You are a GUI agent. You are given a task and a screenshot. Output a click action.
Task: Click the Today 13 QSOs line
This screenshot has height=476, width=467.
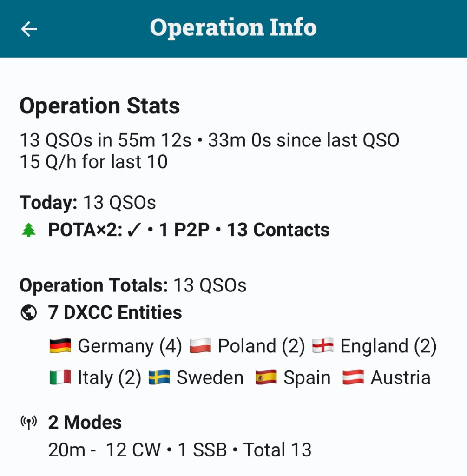[x=87, y=203]
